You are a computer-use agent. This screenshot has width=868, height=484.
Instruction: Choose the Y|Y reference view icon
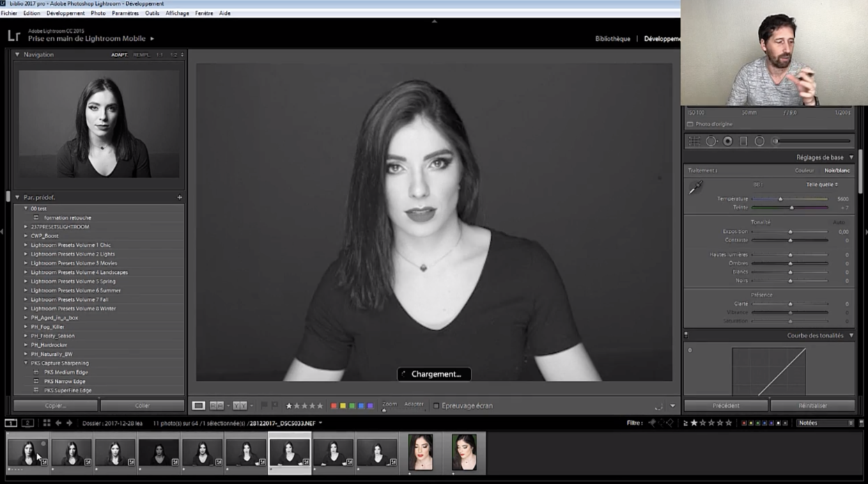(x=240, y=405)
